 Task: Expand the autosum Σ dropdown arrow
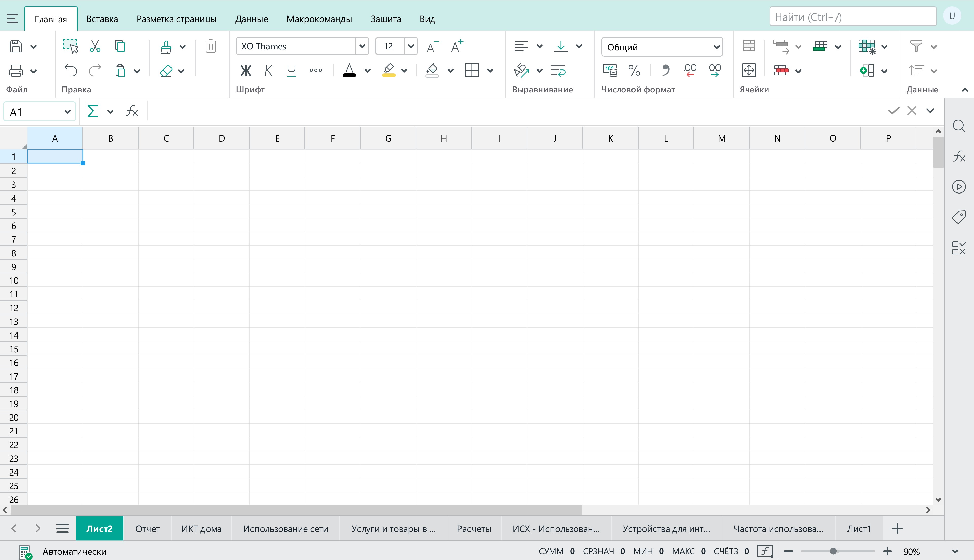(x=110, y=112)
